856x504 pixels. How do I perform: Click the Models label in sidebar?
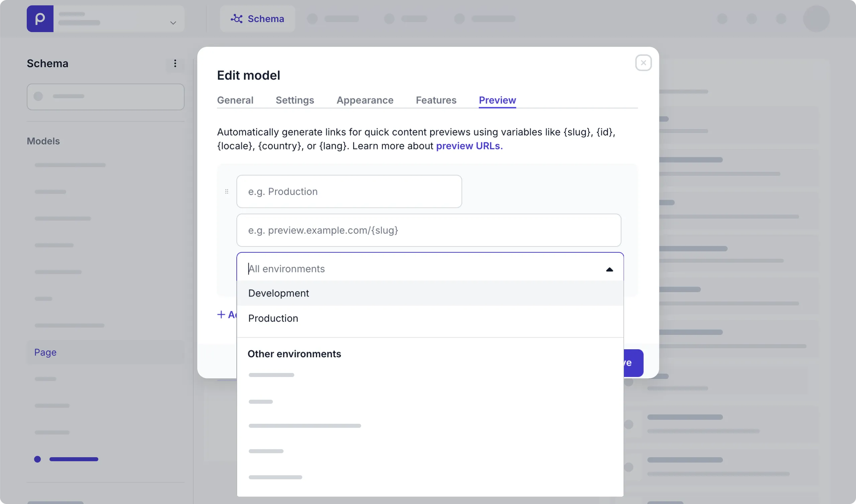pos(43,141)
